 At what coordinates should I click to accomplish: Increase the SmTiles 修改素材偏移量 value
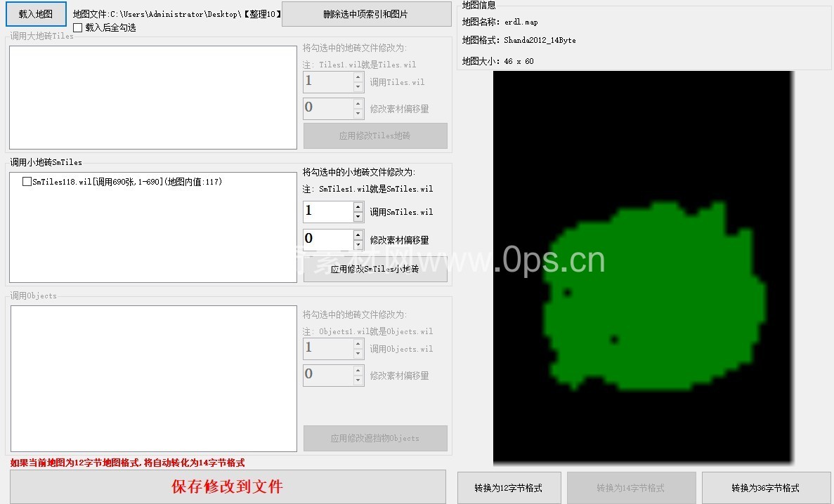coord(358,234)
